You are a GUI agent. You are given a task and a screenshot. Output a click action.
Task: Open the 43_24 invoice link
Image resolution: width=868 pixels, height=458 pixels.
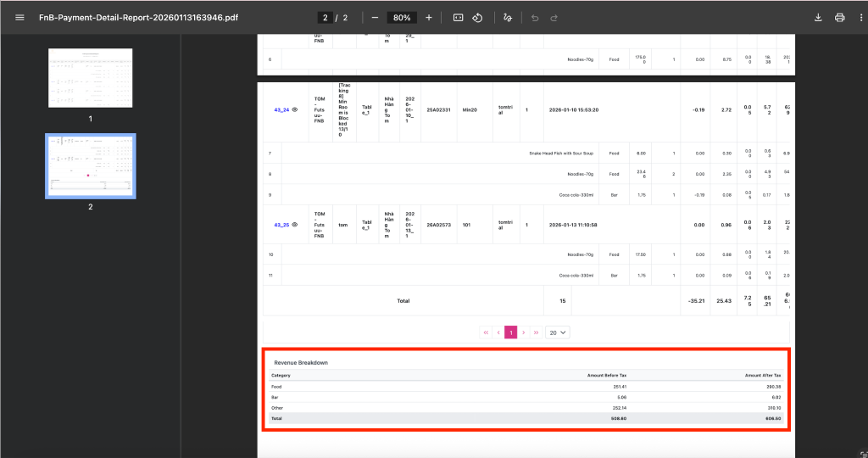pyautogui.click(x=281, y=109)
